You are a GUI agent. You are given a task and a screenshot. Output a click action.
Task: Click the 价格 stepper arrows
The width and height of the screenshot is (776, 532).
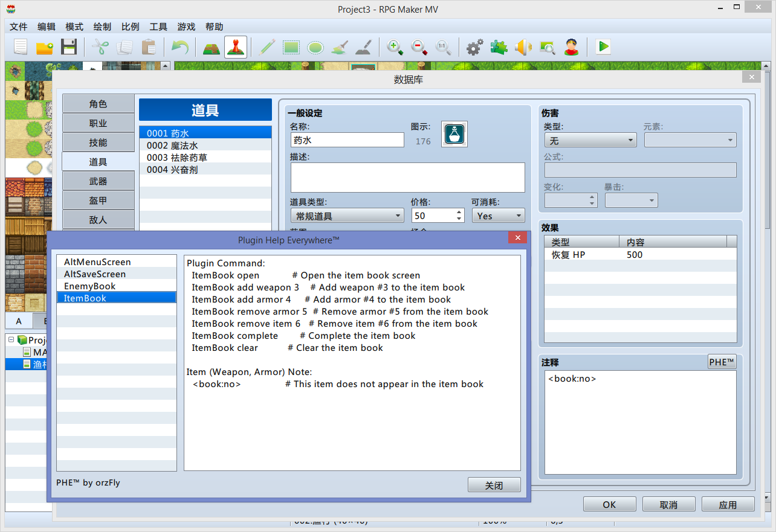(x=459, y=216)
